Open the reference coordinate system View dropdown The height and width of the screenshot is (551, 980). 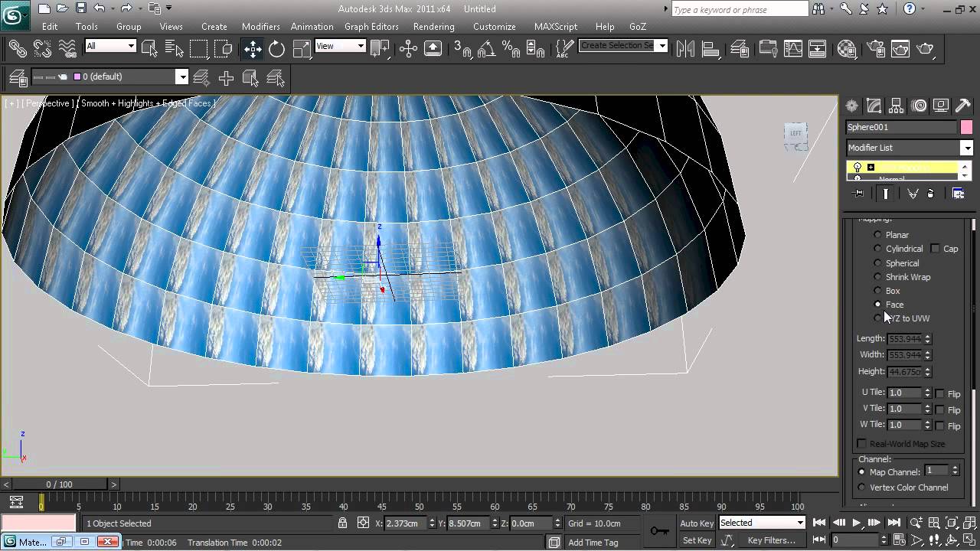coord(361,46)
